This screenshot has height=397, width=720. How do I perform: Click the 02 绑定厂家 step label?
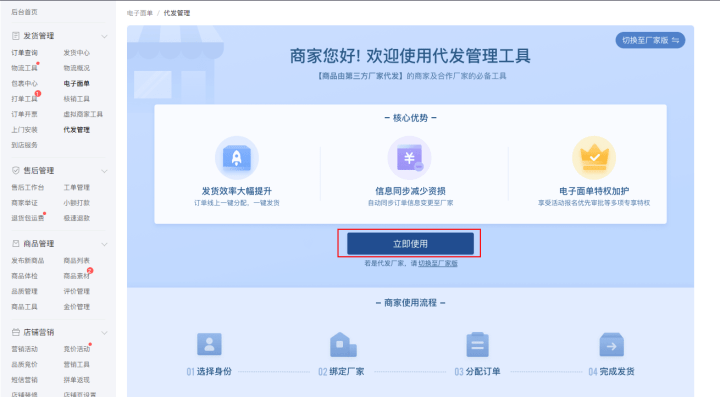point(341,371)
